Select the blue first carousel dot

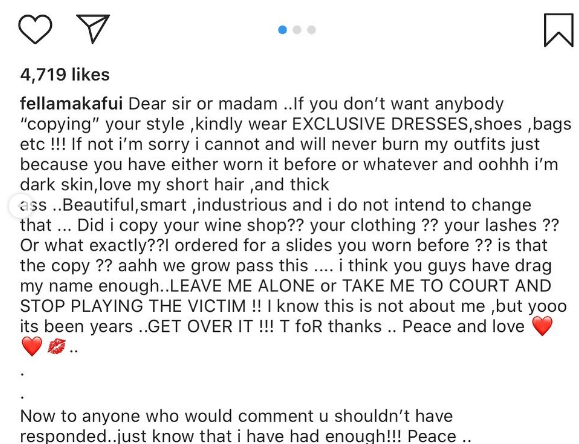coord(282,30)
